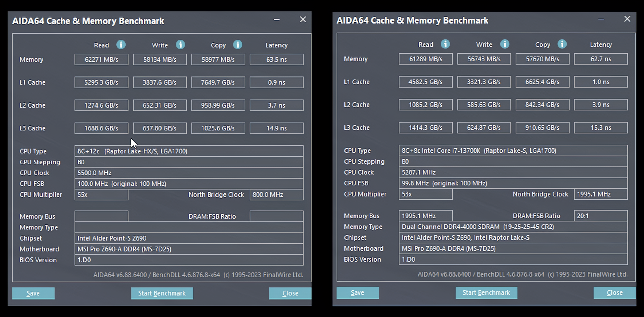Click North Bridge Clock 1995.1 MHz field
The image size is (644, 317).
[x=601, y=194]
